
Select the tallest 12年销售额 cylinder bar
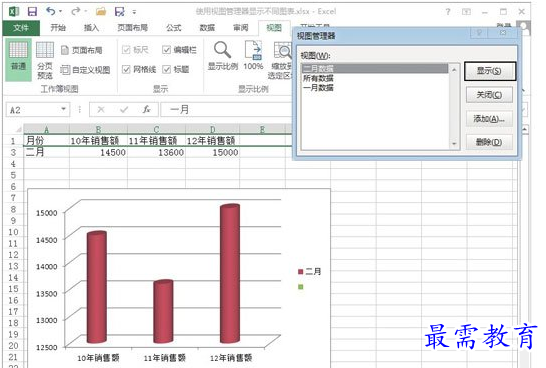[x=229, y=273]
